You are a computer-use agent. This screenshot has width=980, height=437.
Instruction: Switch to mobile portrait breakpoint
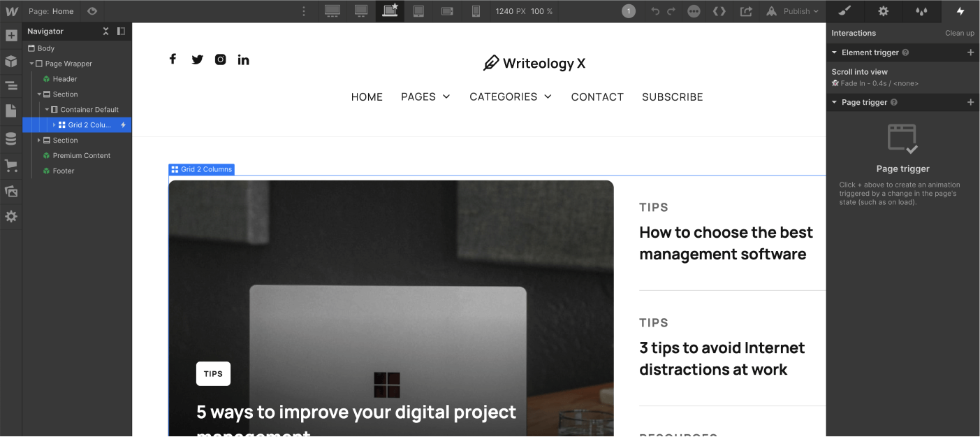(x=476, y=11)
